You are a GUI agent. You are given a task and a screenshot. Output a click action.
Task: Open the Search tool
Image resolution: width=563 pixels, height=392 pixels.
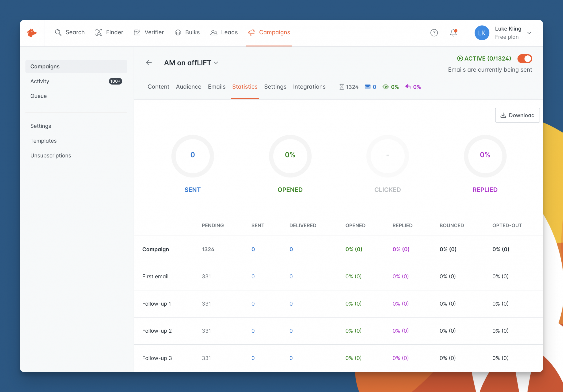coord(70,32)
